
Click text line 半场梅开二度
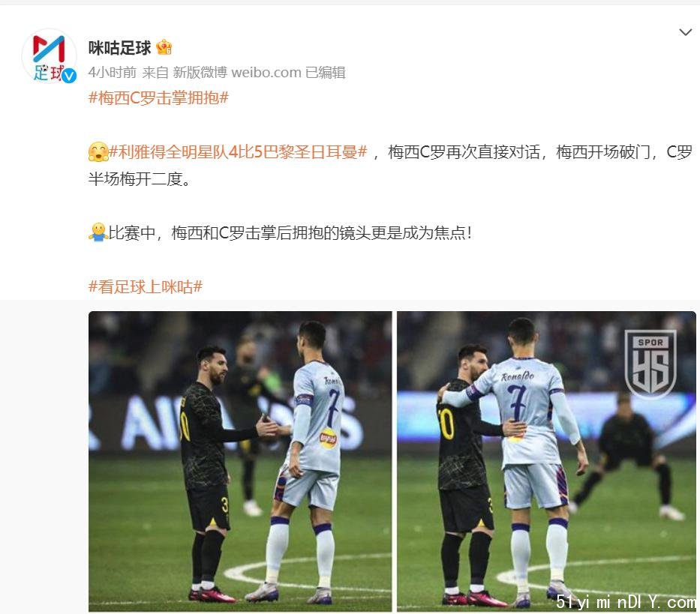[140, 179]
